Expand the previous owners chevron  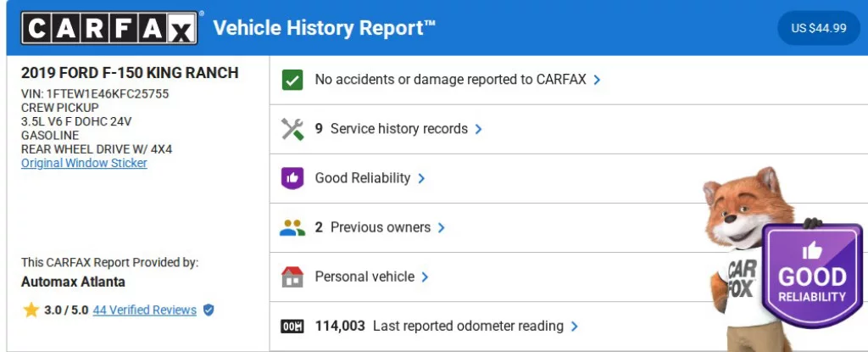coord(442,227)
